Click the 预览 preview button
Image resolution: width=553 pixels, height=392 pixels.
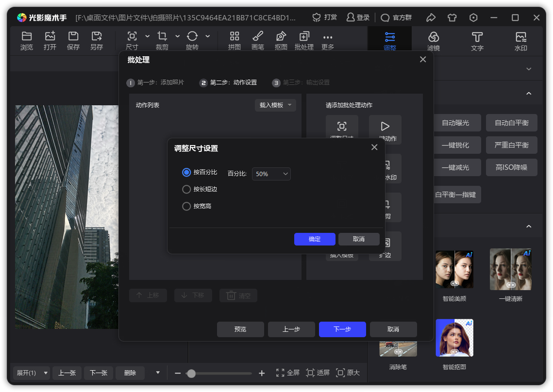point(240,329)
